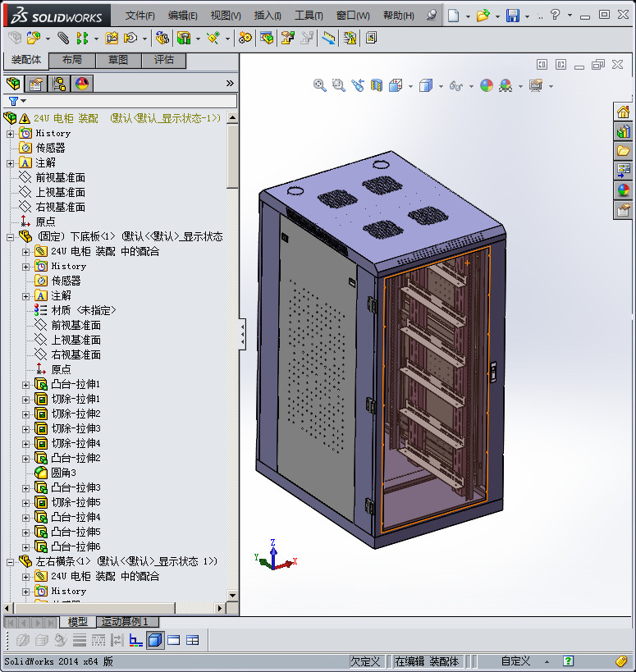Select the FeatureManager design tree tab icon
636x672 pixels.
point(13,84)
